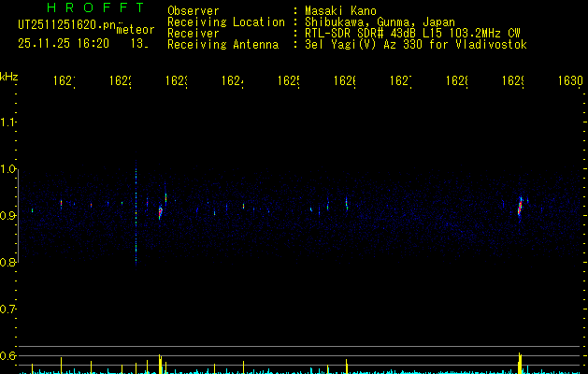
Task: Click the strong red meteor echo near 1629
Action: click(x=520, y=209)
